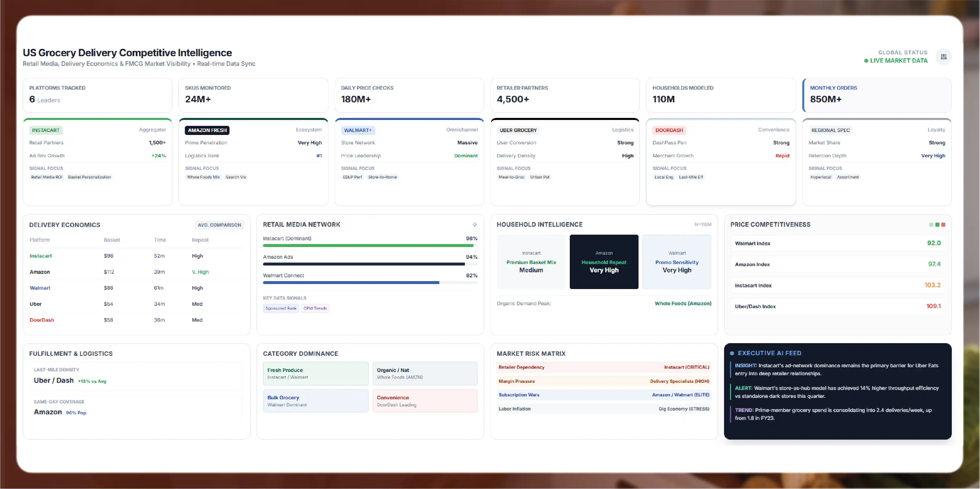Select the Sponsored Rank signal tag
This screenshot has width=980, height=489.
281,308
